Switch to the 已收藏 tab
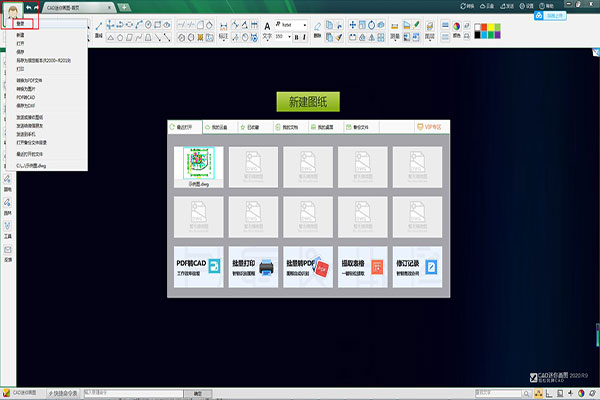Screen dimensions: 600x400 [255, 127]
